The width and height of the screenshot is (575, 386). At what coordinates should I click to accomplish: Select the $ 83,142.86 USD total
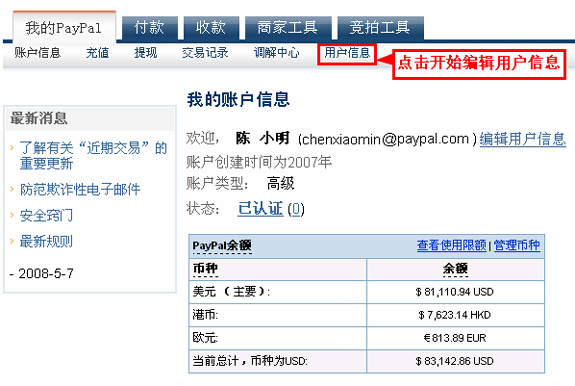point(455,361)
